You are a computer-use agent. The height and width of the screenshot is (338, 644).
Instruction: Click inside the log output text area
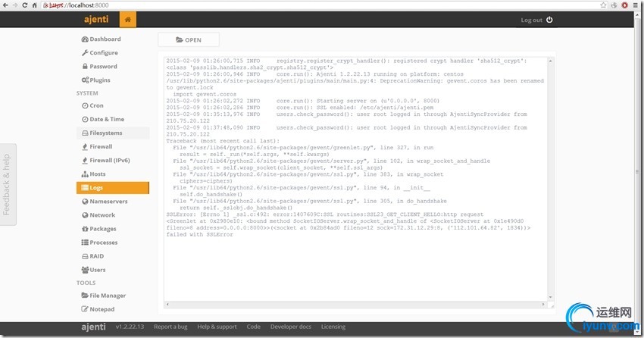point(355,179)
